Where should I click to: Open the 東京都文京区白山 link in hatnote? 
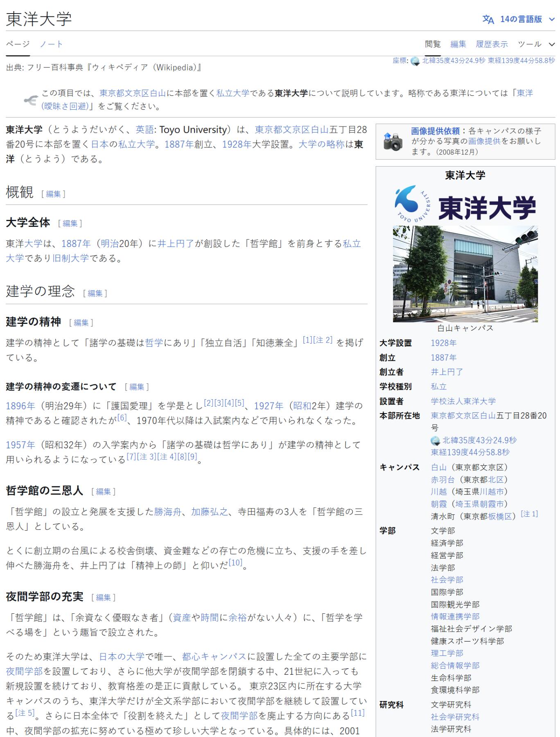coord(133,93)
